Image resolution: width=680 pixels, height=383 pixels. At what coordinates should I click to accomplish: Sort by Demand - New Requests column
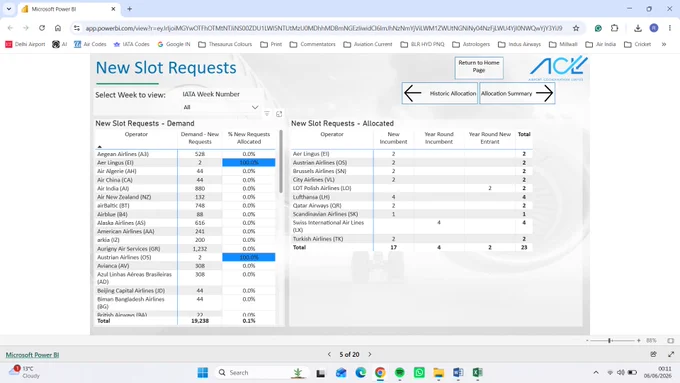click(x=200, y=138)
